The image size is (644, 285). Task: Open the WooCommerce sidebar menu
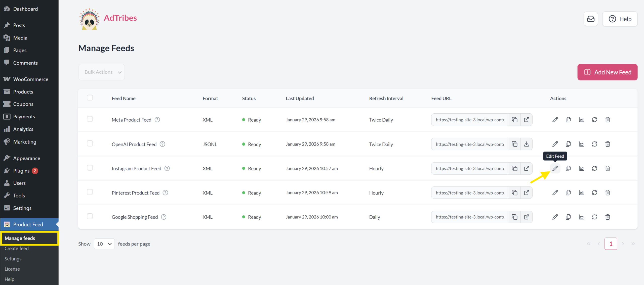[30, 79]
